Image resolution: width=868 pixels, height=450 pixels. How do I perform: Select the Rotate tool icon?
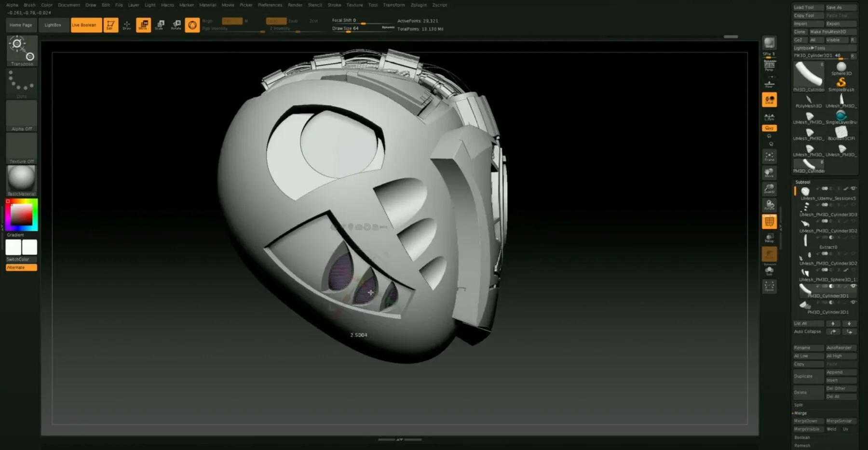click(176, 25)
